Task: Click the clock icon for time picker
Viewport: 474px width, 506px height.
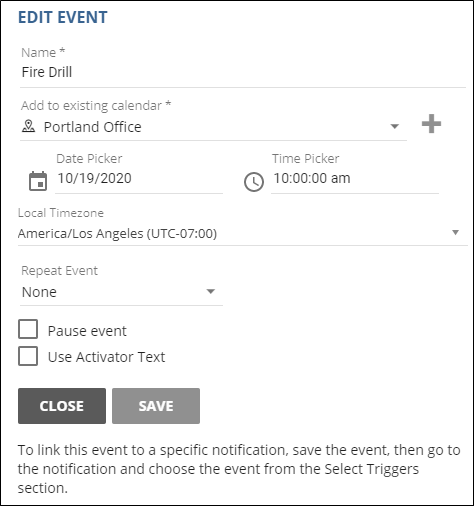Action: pyautogui.click(x=254, y=182)
